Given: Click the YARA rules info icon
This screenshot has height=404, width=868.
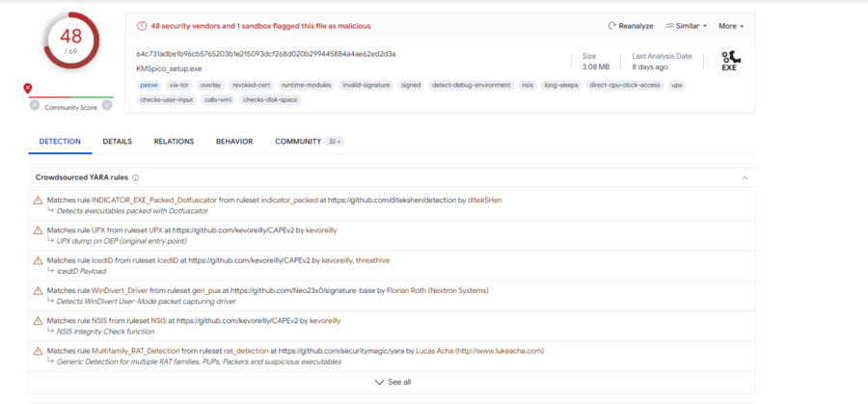Looking at the screenshot, I should click(x=136, y=178).
